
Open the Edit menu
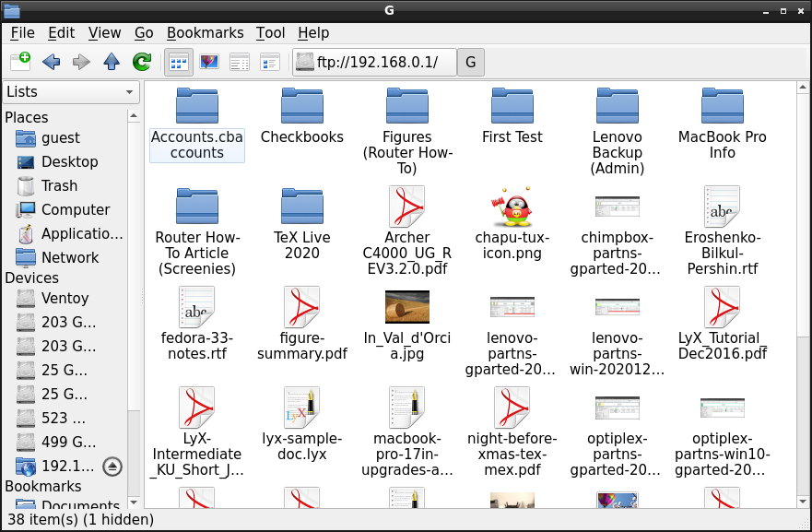coord(61,33)
